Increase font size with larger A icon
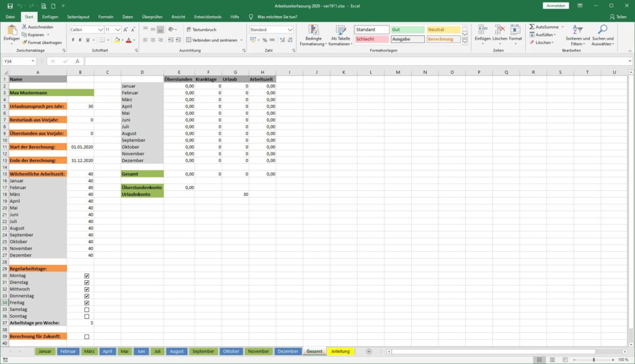 (x=125, y=30)
